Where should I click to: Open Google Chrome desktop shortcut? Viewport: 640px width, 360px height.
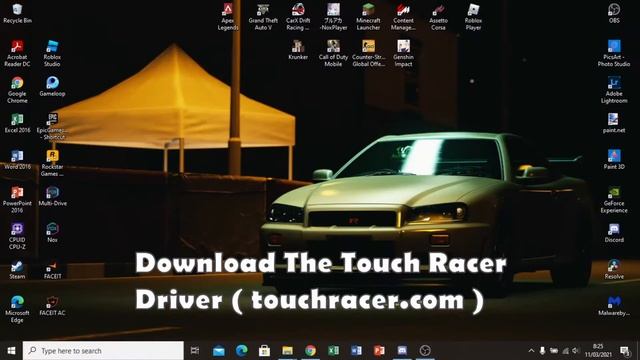click(x=17, y=90)
